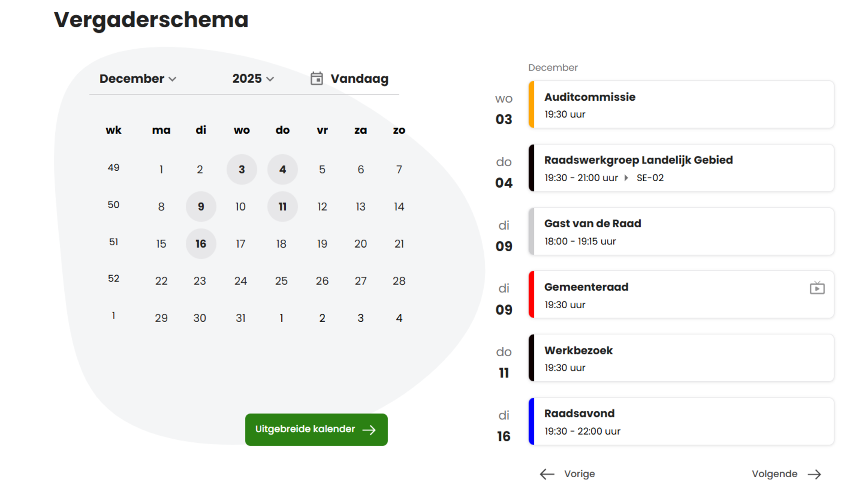Click the calendar icon beside Vandaag
The width and height of the screenshot is (868, 488).
[316, 79]
